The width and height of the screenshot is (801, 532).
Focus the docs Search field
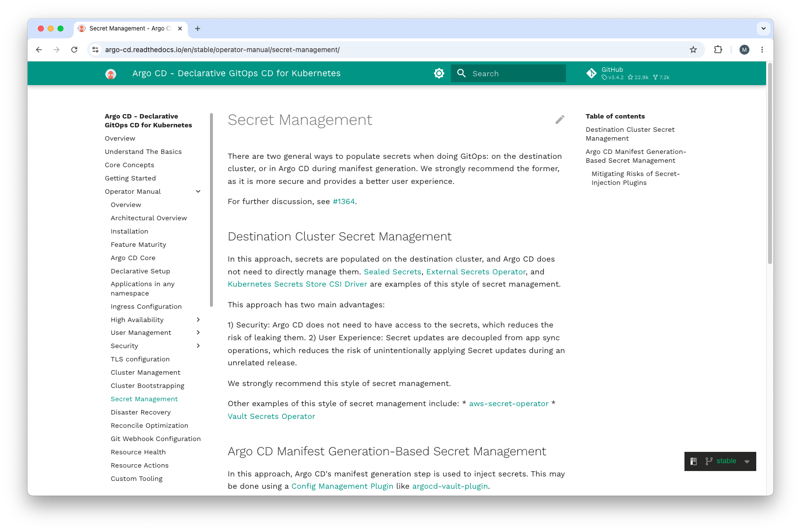tap(508, 73)
